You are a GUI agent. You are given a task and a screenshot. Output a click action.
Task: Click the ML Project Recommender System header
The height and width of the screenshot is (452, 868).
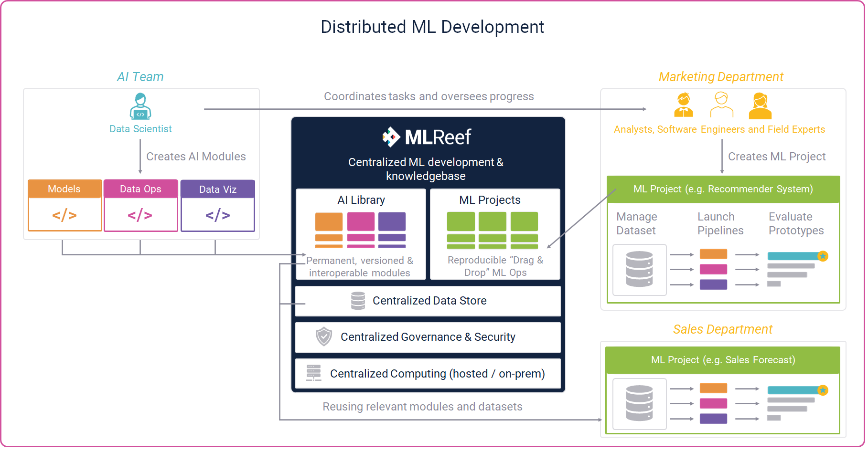click(723, 189)
